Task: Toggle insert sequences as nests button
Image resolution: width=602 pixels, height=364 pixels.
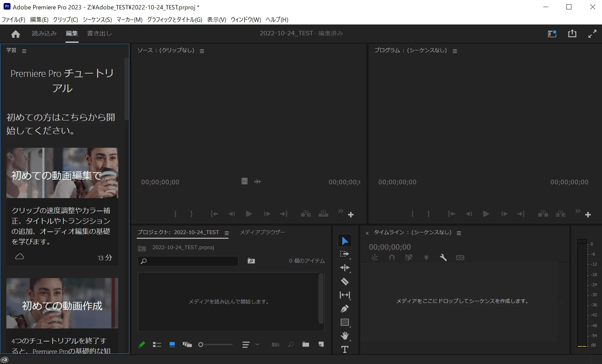Action: click(x=375, y=258)
